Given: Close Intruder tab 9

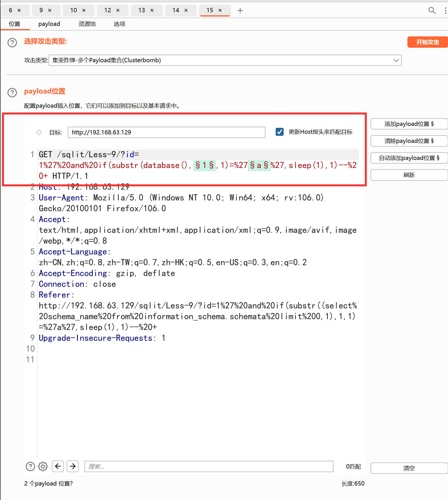Looking at the screenshot, I should click(50, 11).
